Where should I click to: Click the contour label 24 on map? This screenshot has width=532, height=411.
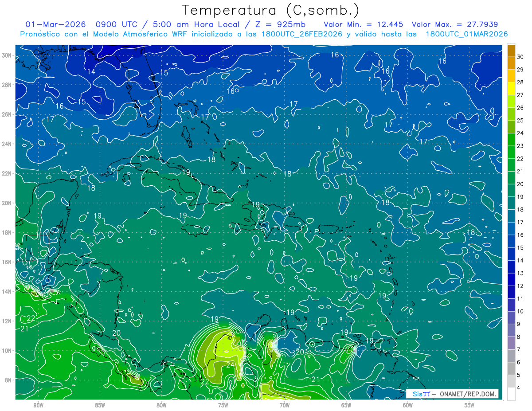pos(230,365)
